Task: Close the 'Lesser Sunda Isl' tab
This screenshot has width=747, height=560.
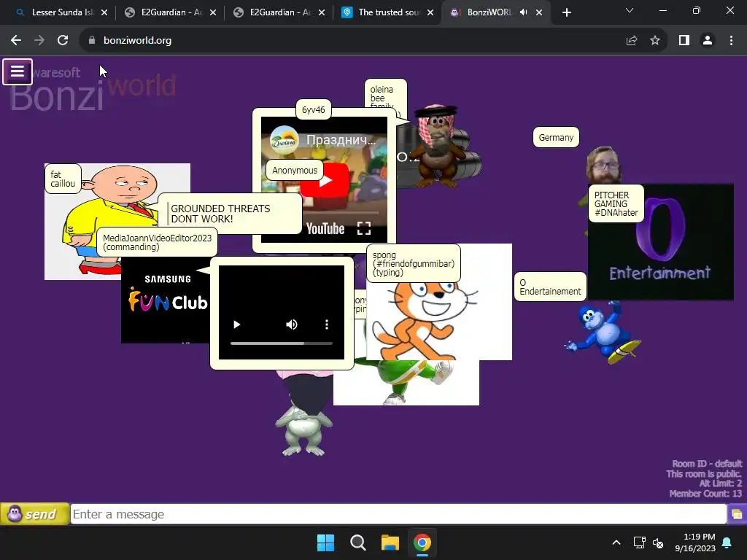Action: point(104,12)
